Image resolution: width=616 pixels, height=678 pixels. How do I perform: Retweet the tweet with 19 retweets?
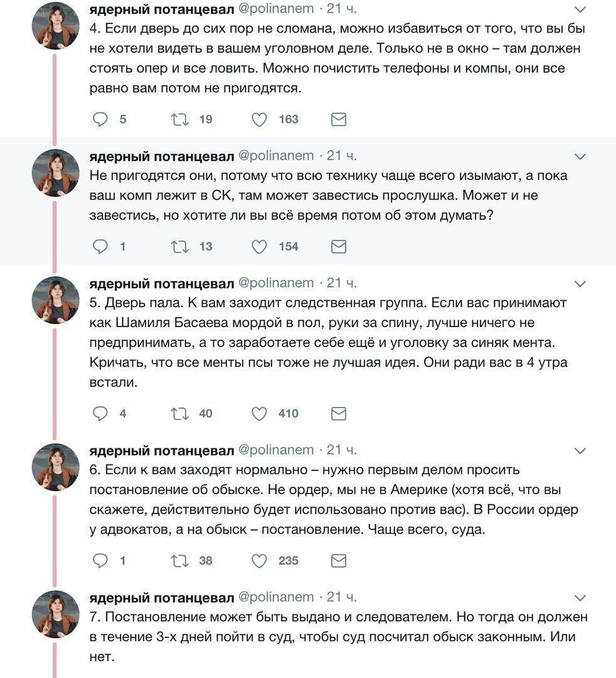tap(180, 119)
